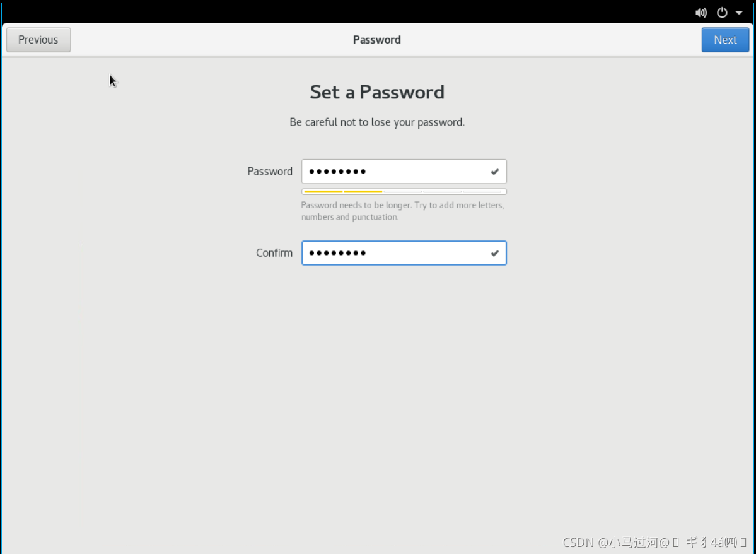Proceed with the Next button
Viewport: 756px width, 554px height.
725,40
